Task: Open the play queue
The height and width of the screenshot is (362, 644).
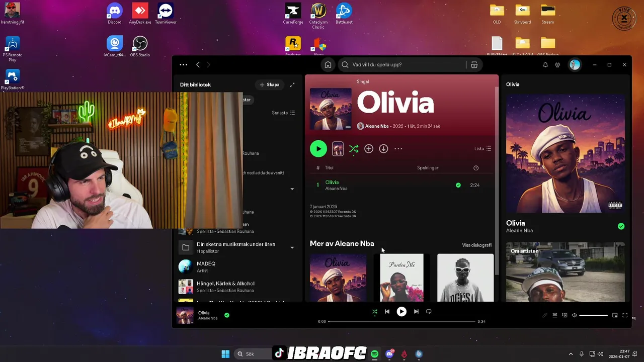Action: pos(554,315)
